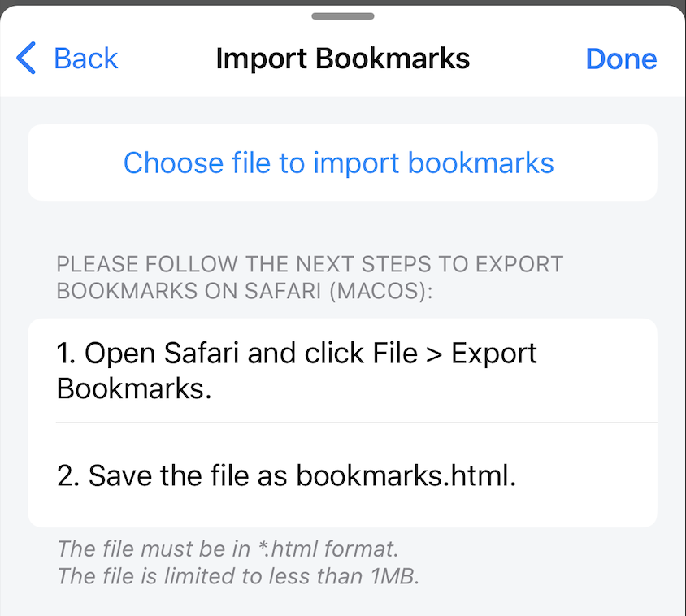This screenshot has width=686, height=616.
Task: Tap the Save the file instruction text
Action: click(203, 475)
